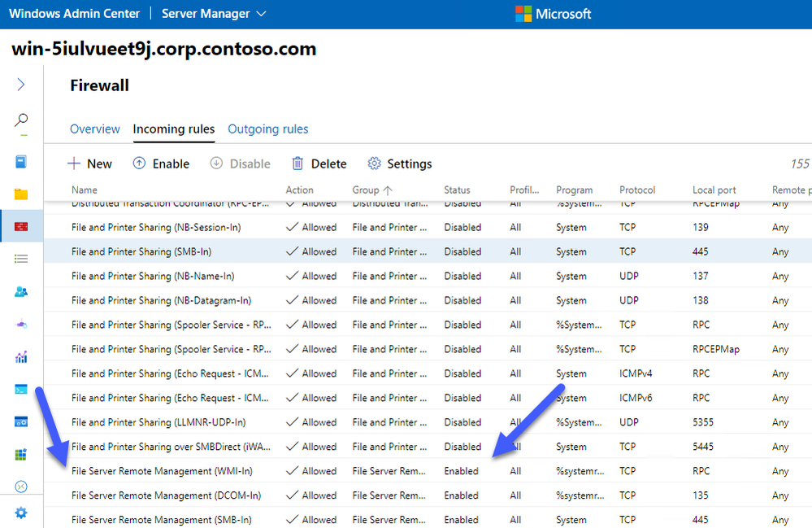Select the Incoming rules tab

point(173,129)
